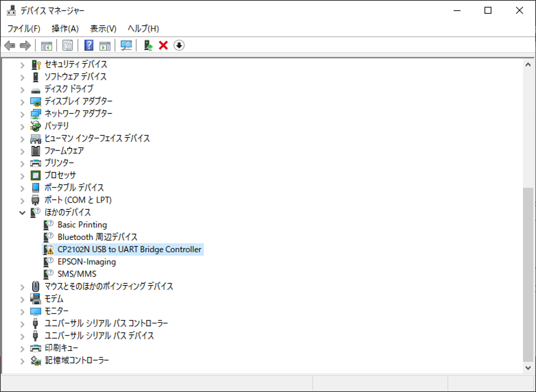
Task: Click the Display adapters monitor icon
Action: [36, 101]
